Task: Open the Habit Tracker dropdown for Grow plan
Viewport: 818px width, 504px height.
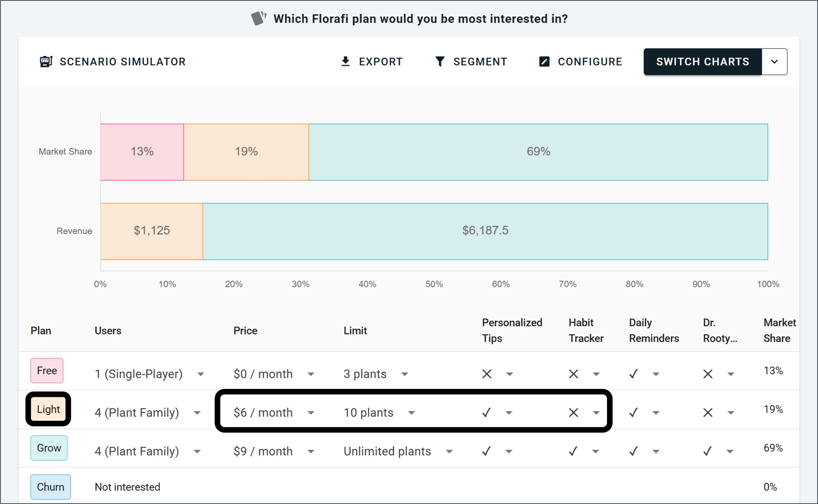Action: (596, 451)
